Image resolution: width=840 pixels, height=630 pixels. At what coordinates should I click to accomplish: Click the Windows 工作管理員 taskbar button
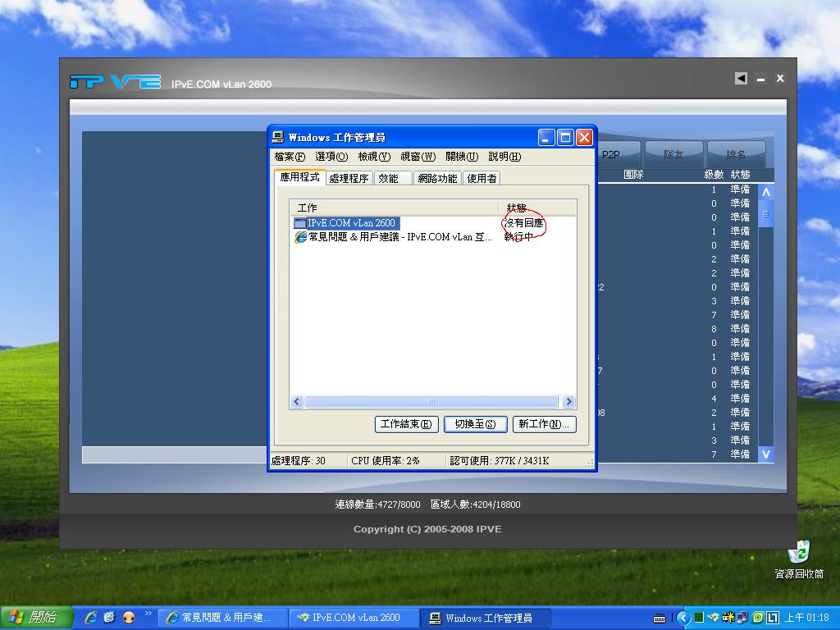pyautogui.click(x=486, y=618)
